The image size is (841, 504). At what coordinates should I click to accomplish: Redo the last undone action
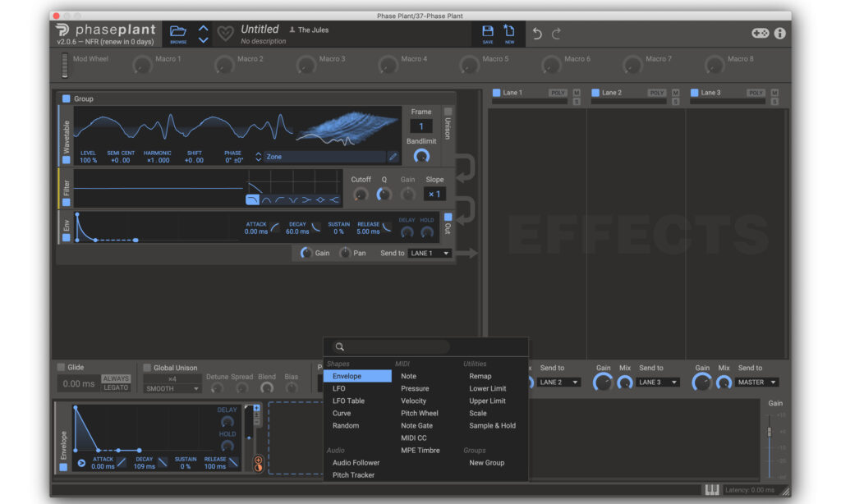[x=557, y=34]
